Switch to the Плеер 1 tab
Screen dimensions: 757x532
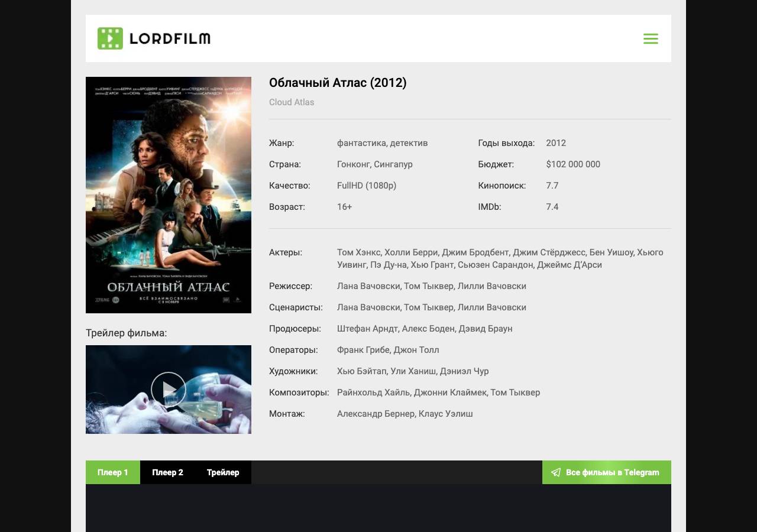(x=113, y=472)
